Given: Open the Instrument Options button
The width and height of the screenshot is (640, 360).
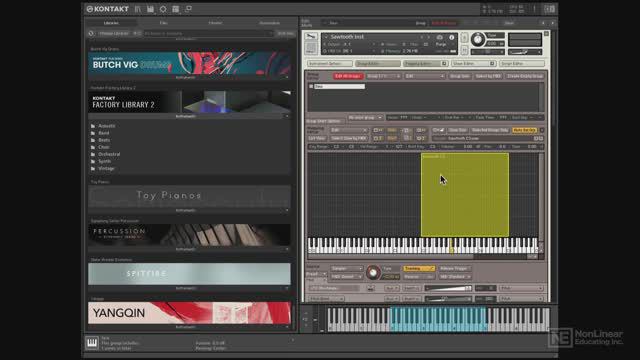Looking at the screenshot, I should [330, 64].
